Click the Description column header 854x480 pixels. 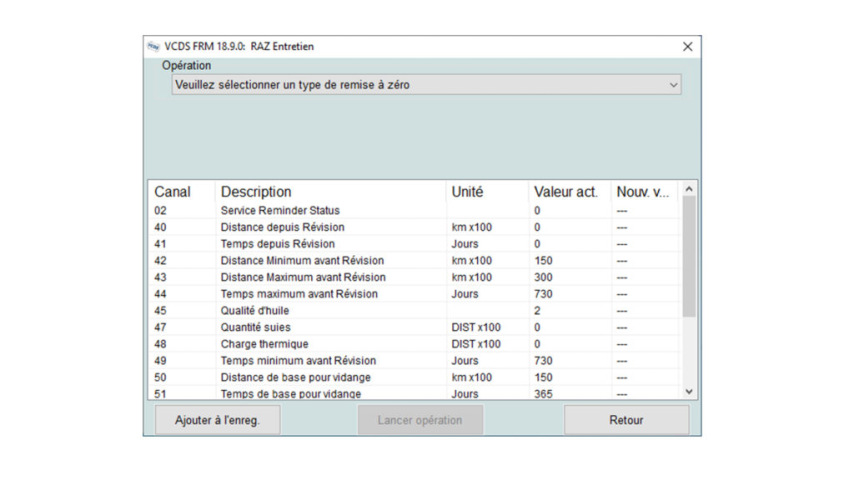(330, 192)
